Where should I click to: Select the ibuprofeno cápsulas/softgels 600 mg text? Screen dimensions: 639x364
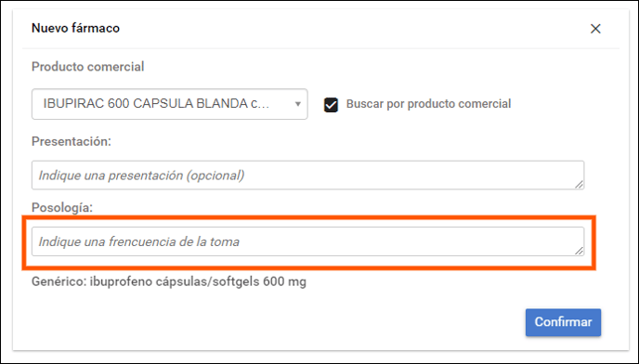[198, 281]
